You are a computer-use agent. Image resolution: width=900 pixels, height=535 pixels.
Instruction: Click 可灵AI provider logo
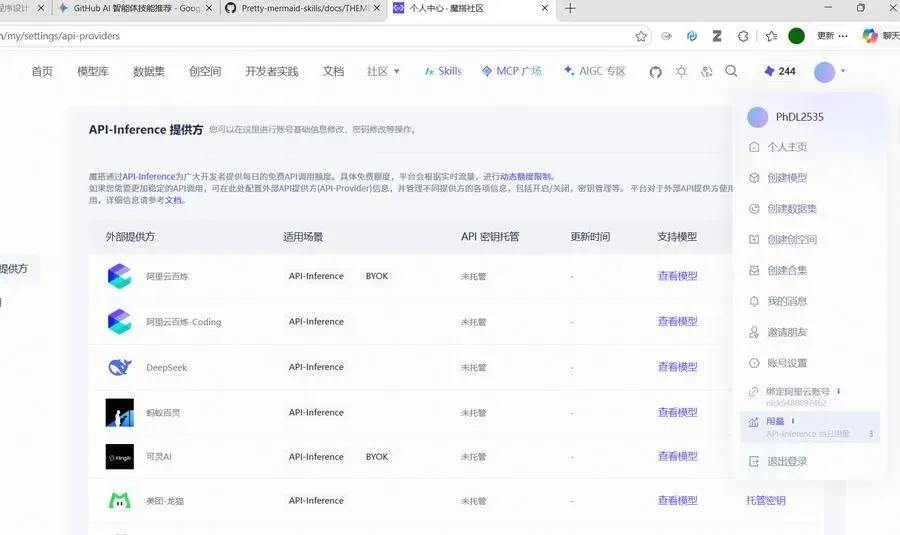[119, 457]
